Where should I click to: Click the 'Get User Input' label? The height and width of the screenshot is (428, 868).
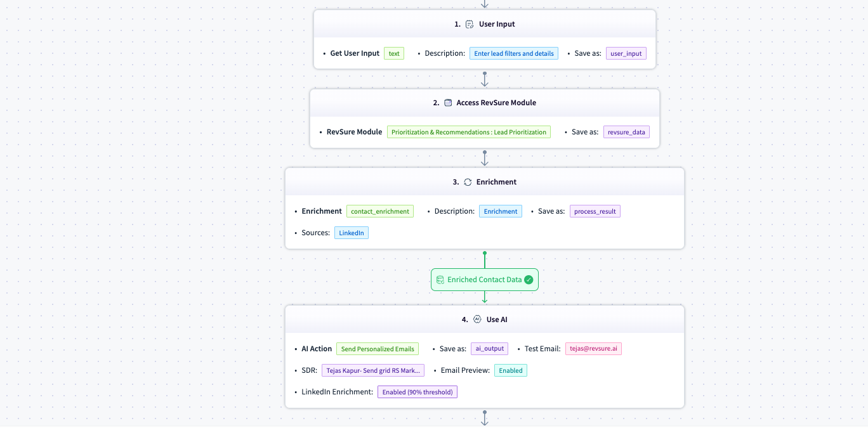(x=355, y=53)
